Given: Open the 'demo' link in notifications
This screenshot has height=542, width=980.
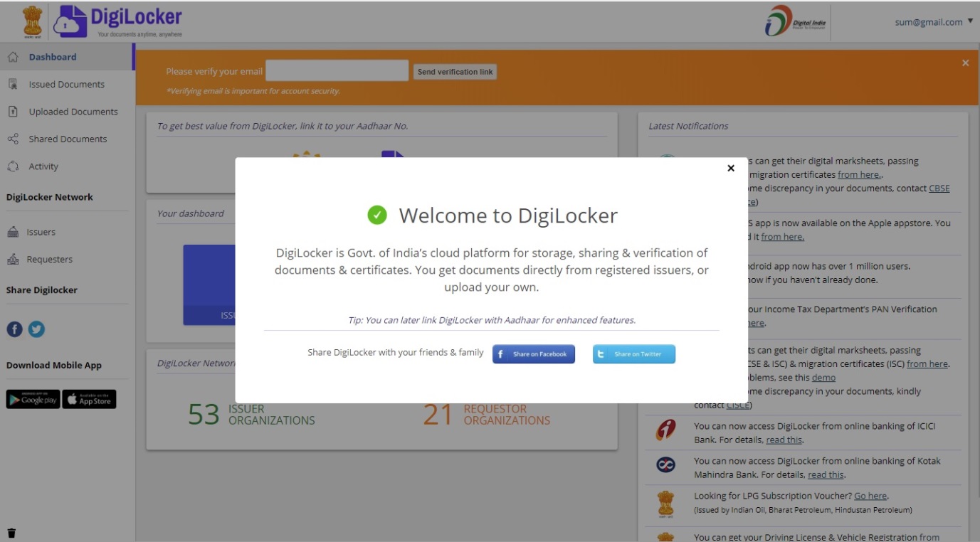Looking at the screenshot, I should click(x=823, y=378).
